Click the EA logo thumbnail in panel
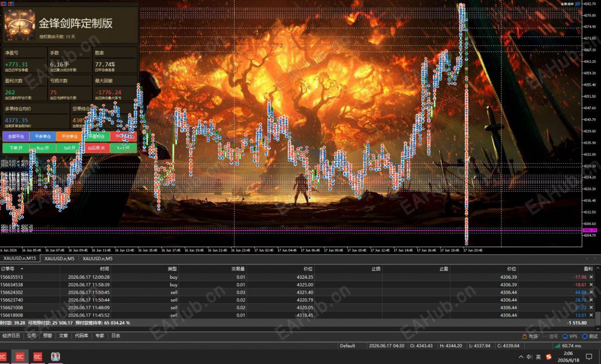601x364 pixels. (20, 25)
